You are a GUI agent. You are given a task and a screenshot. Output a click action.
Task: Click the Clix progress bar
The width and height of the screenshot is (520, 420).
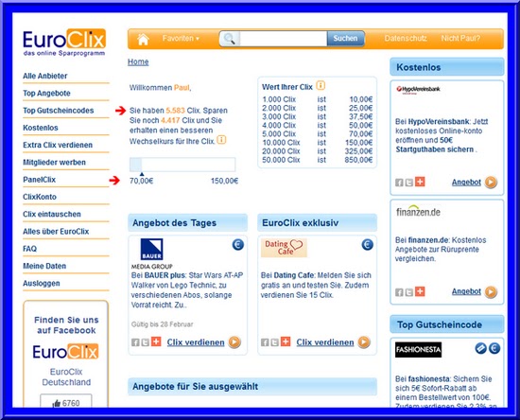(x=182, y=165)
